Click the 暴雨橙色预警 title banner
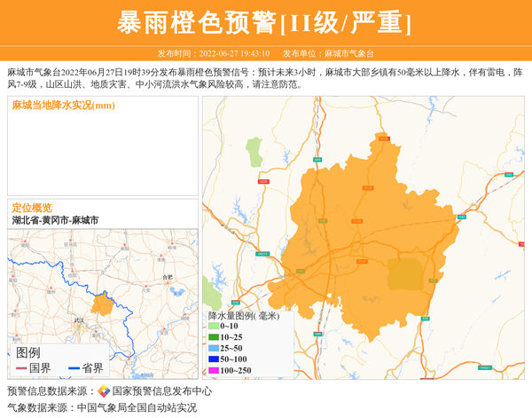This screenshot has width=532, height=418. click(265, 22)
